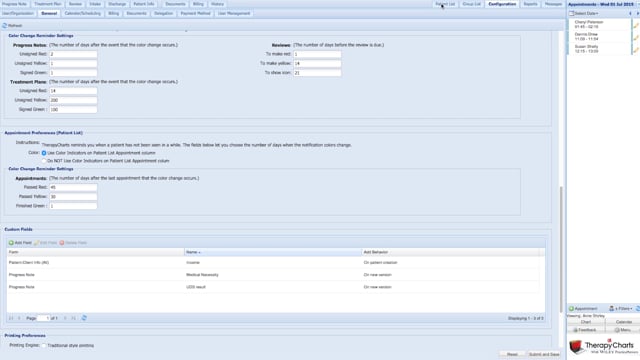Show next day in Appointments panel
This screenshot has height=360, width=640.
(638, 13)
